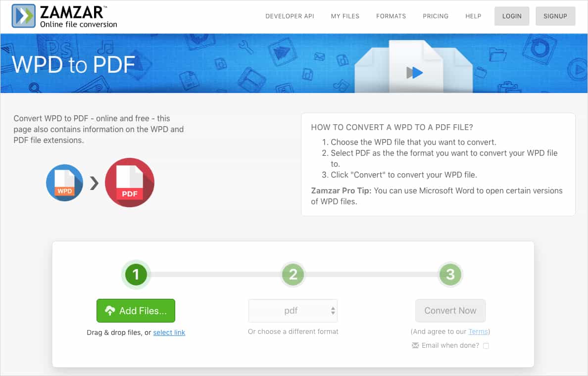Click the step 3 circle indicator
This screenshot has height=376, width=588.
tap(450, 275)
